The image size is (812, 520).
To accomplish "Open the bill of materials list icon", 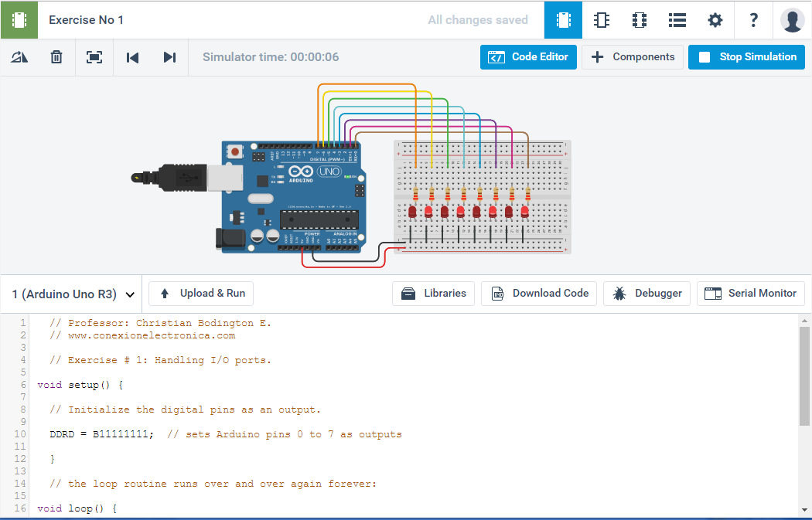I will tap(677, 20).
